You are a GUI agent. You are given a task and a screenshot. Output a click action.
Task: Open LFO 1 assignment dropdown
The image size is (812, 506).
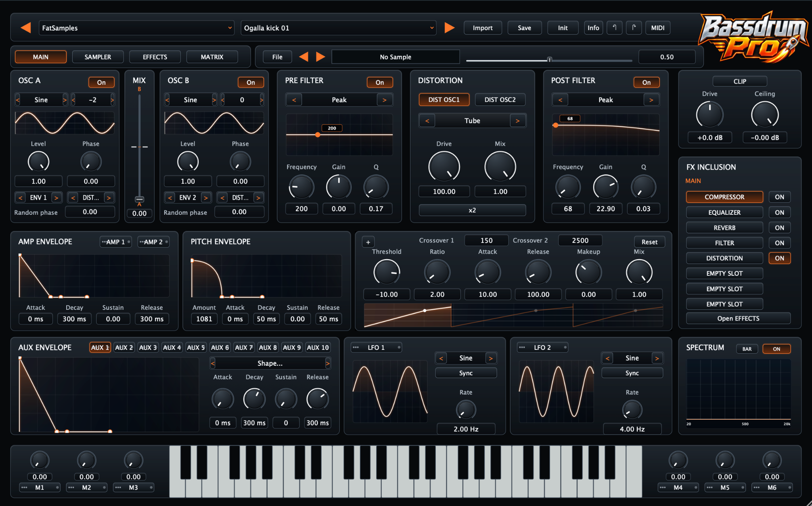[376, 348]
